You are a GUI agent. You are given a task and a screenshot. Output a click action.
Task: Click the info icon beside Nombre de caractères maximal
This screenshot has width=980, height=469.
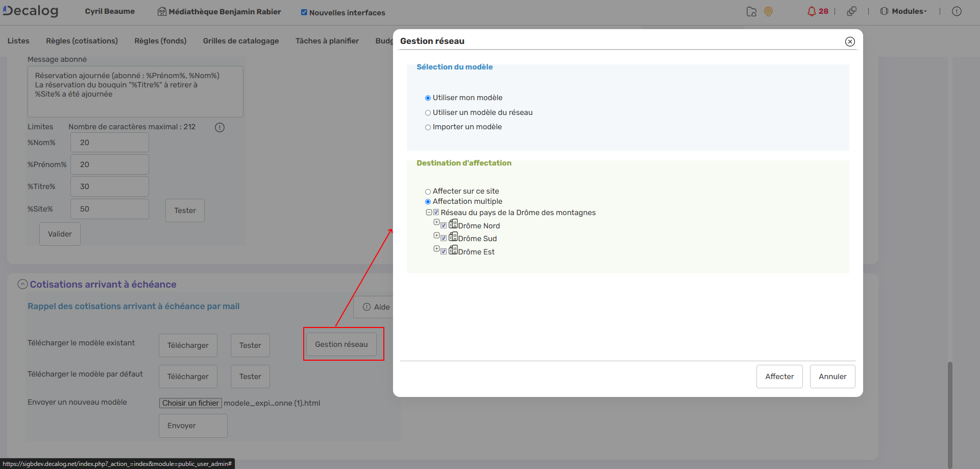[219, 127]
